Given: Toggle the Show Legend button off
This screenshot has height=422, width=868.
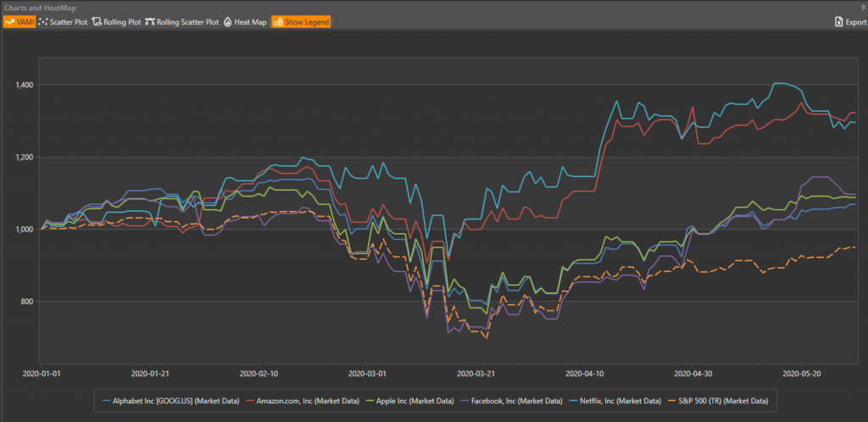Looking at the screenshot, I should click(301, 21).
